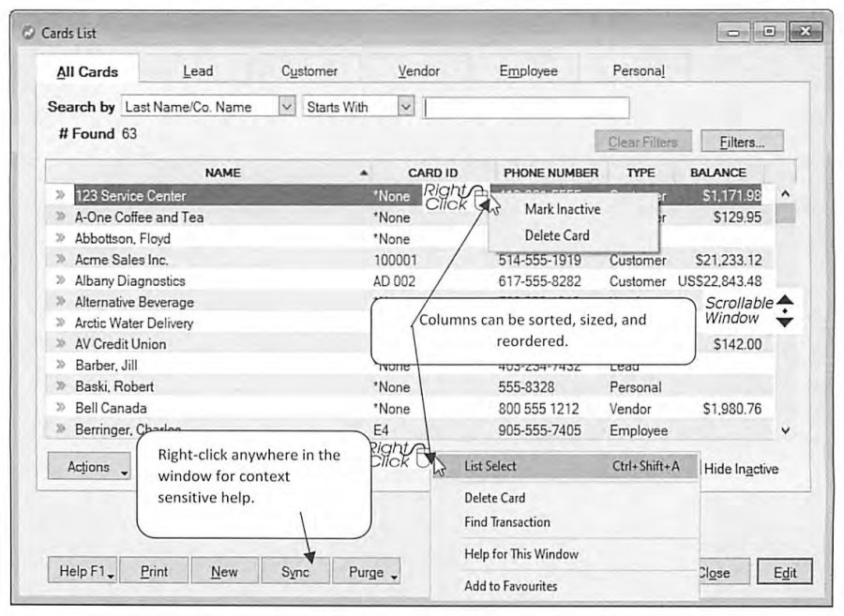
Task: Click the Filters... button
Action: tap(742, 142)
